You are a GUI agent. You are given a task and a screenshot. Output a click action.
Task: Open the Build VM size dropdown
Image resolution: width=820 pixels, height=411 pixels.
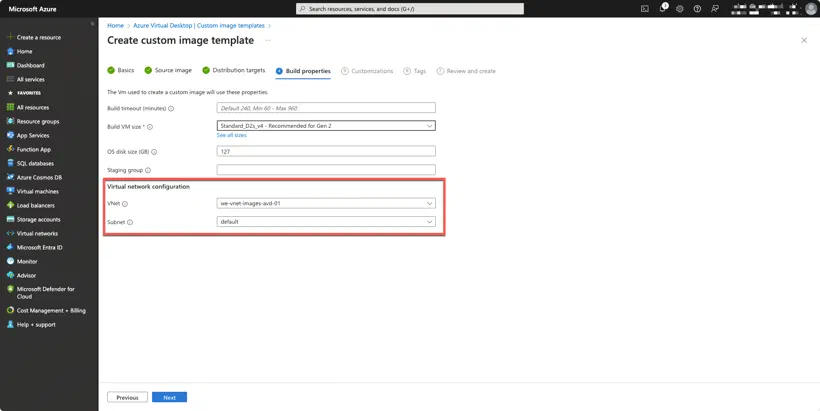tap(326, 126)
